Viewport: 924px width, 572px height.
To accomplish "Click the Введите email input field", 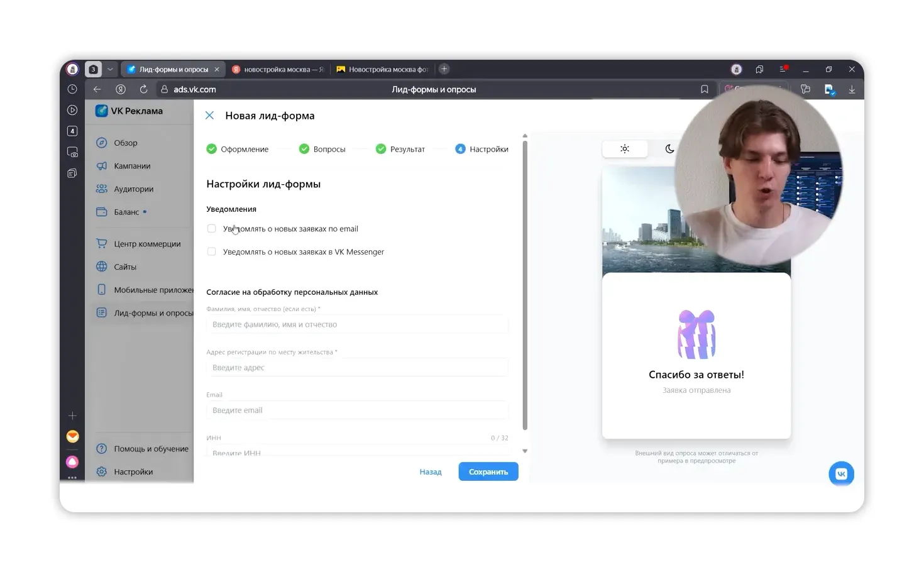I will (x=356, y=410).
